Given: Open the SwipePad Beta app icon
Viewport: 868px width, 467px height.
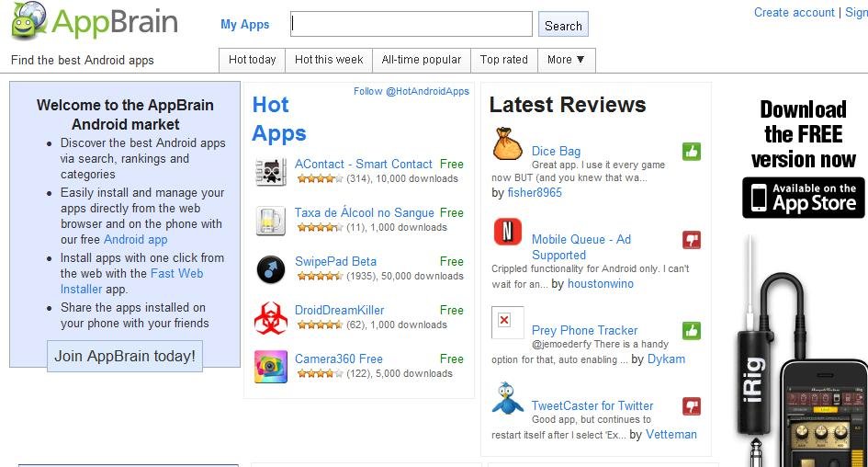Looking at the screenshot, I should (x=271, y=269).
